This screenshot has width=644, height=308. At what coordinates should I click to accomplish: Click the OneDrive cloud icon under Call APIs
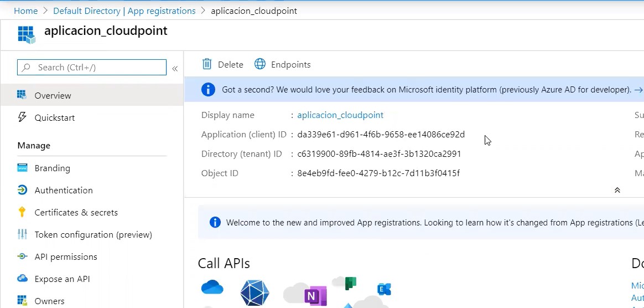tap(212, 287)
